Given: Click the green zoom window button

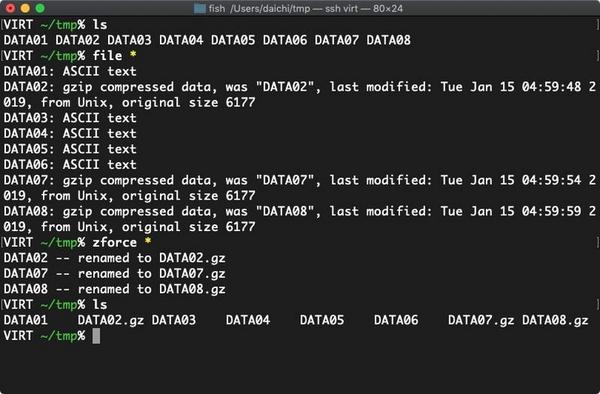Looking at the screenshot, I should pos(40,8).
